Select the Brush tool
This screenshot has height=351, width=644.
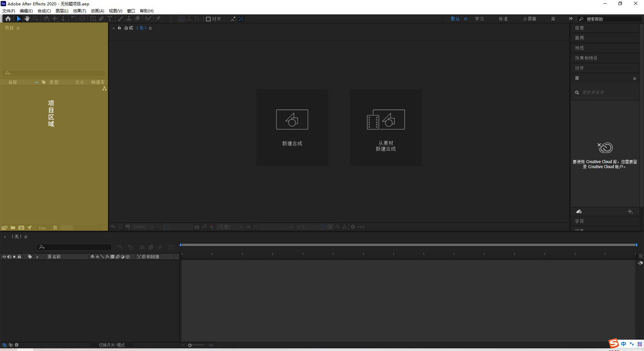pos(120,19)
